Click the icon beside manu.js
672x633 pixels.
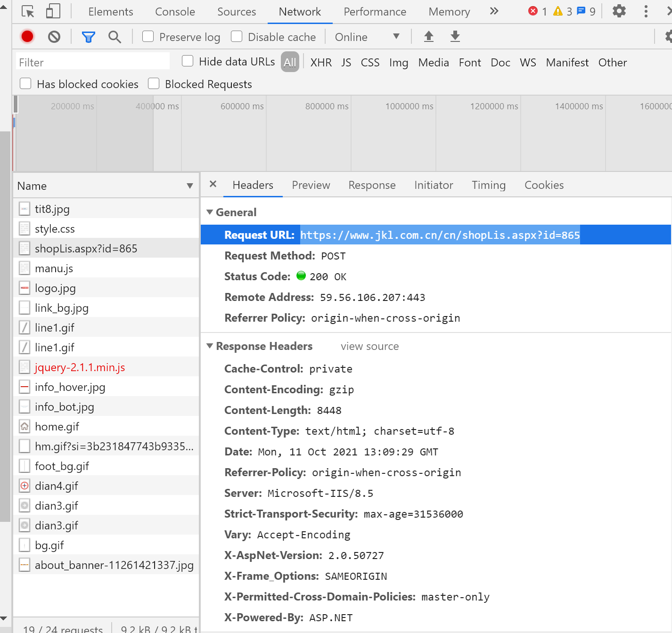pyautogui.click(x=25, y=268)
